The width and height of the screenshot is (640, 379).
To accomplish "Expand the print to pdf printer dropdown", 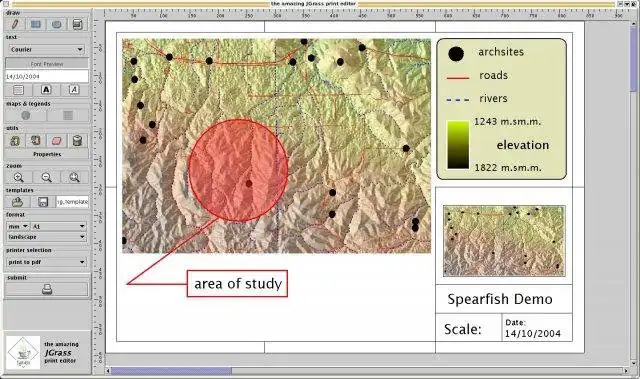I will point(47,262).
